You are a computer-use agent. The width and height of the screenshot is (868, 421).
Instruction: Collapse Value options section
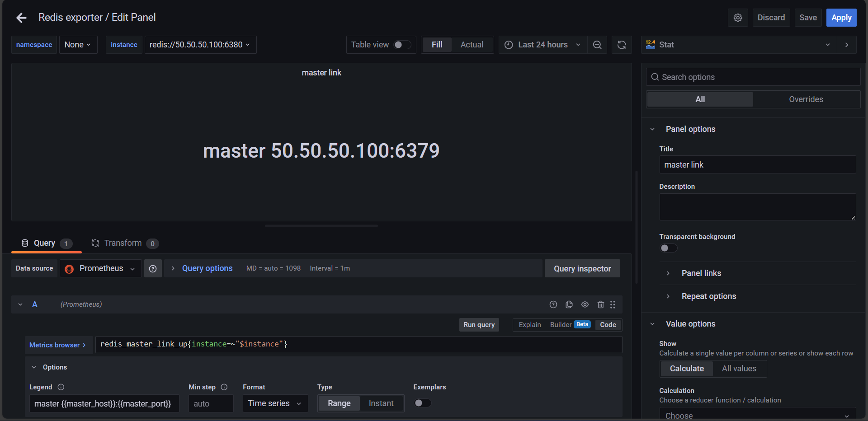pos(652,324)
